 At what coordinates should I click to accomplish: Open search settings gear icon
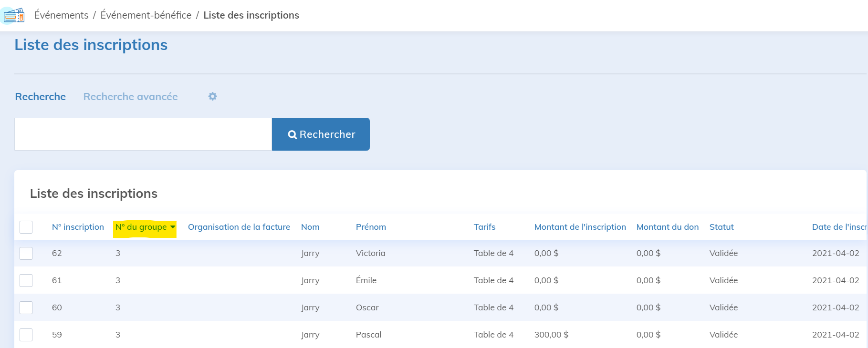click(x=213, y=96)
